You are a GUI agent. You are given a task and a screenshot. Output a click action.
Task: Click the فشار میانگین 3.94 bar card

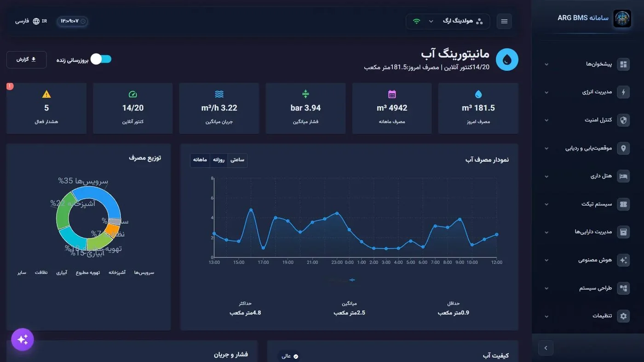pos(306,108)
